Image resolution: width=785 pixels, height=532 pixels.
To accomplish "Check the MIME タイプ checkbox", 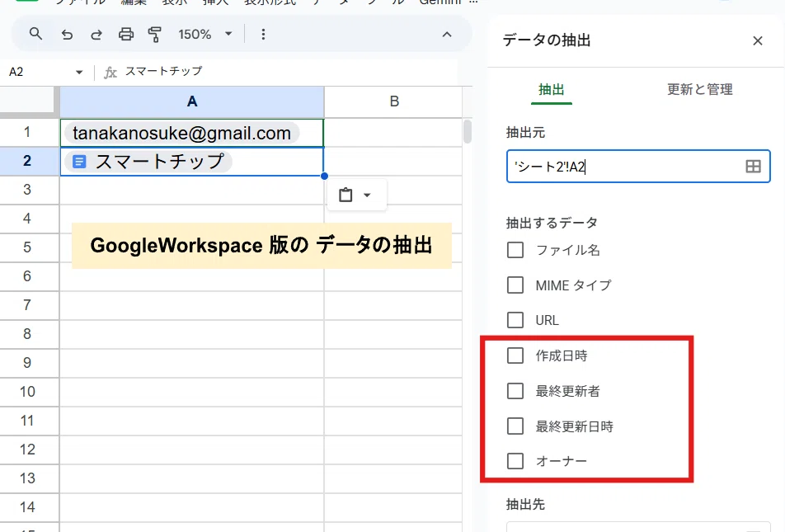I will pos(515,285).
